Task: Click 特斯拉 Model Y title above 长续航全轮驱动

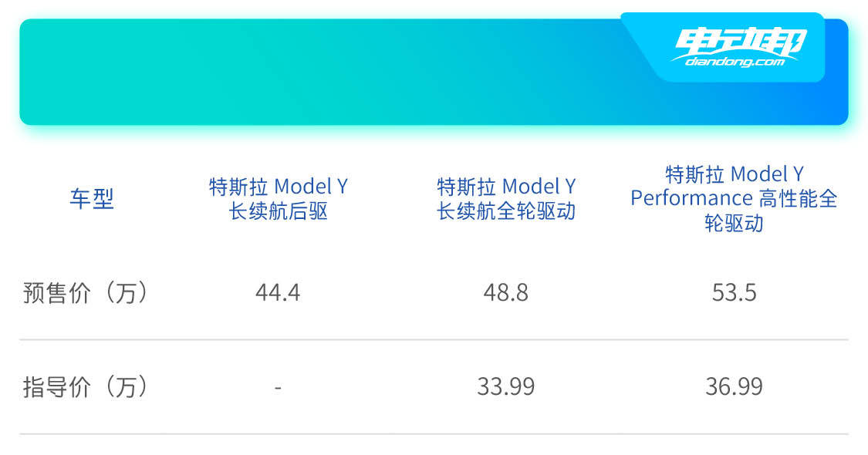Action: 506,187
